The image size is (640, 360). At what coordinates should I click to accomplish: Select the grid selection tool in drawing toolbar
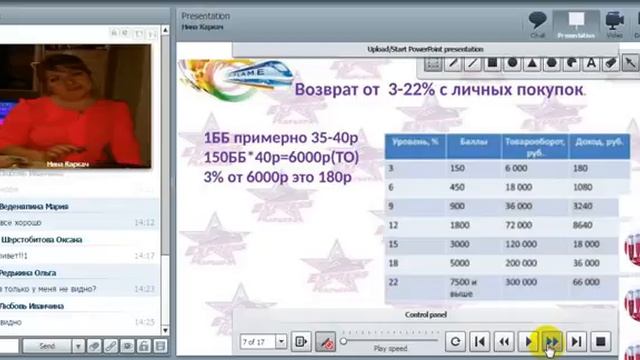[x=433, y=63]
